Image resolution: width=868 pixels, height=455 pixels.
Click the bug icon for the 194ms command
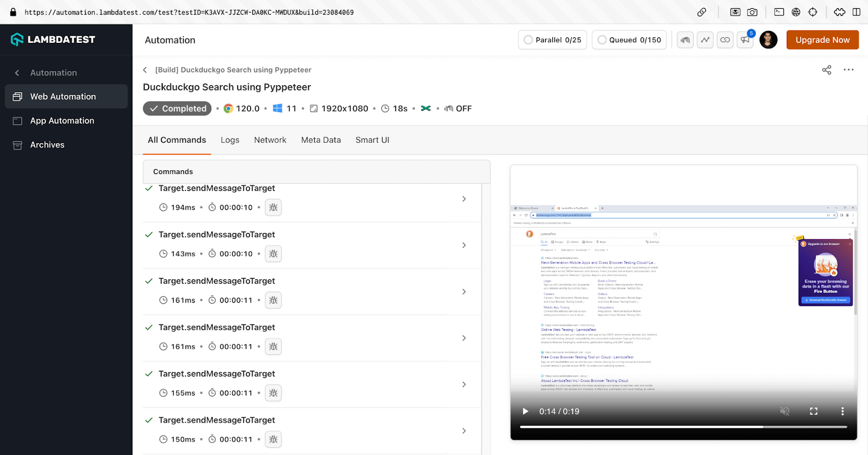[273, 207]
